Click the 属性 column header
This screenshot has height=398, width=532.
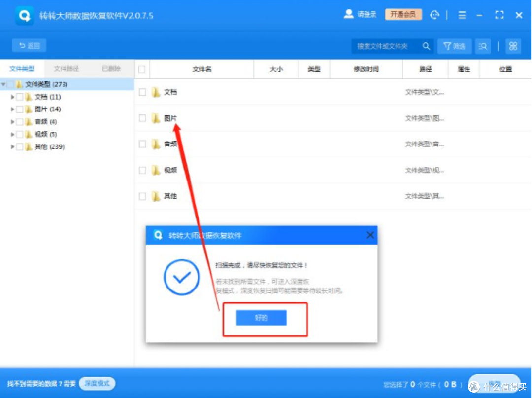[x=464, y=69]
